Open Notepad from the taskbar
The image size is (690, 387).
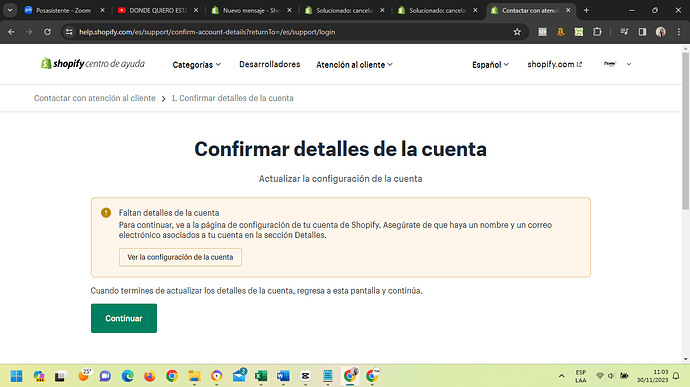(x=328, y=376)
